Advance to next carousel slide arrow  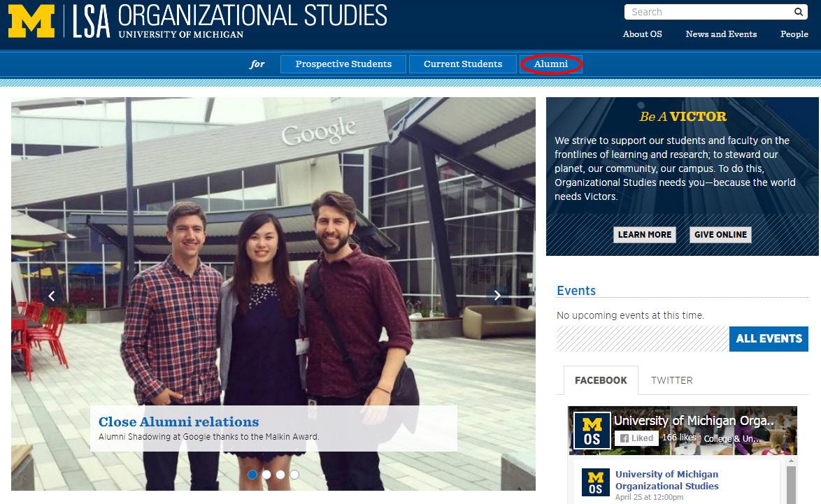[x=497, y=296]
